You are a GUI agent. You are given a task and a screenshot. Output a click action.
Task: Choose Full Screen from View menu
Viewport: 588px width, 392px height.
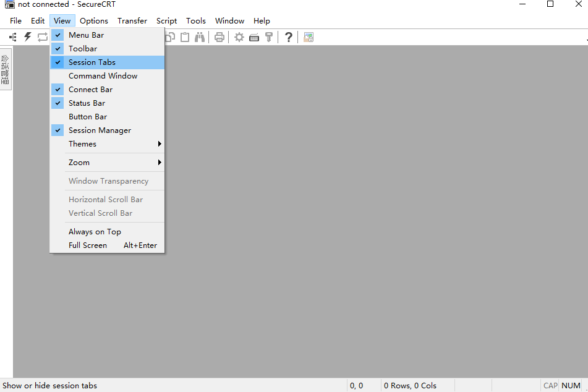pos(107,245)
